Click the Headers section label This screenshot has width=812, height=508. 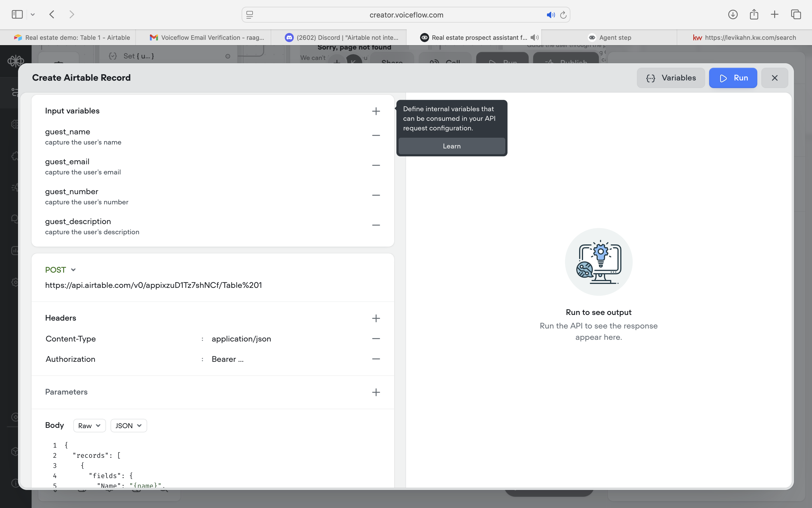60,318
